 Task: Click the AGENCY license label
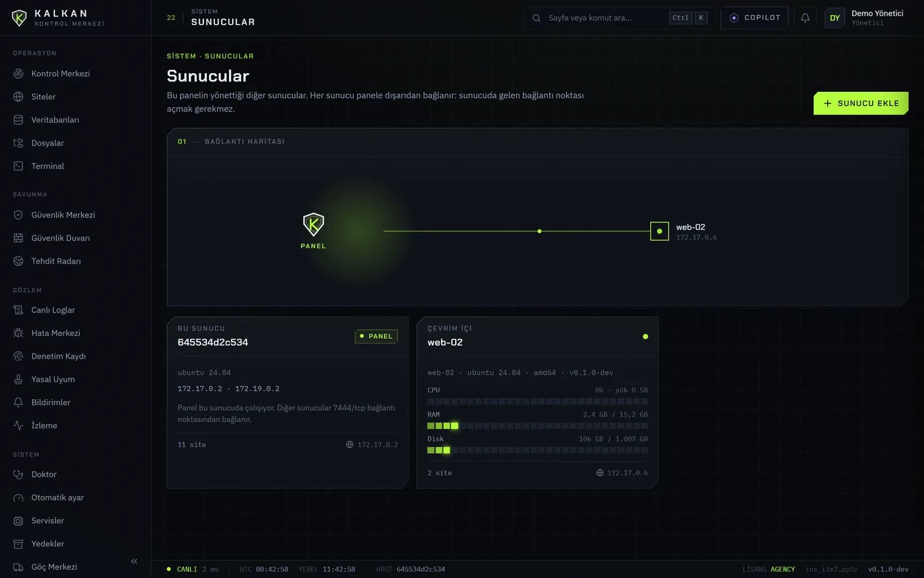[x=783, y=569]
